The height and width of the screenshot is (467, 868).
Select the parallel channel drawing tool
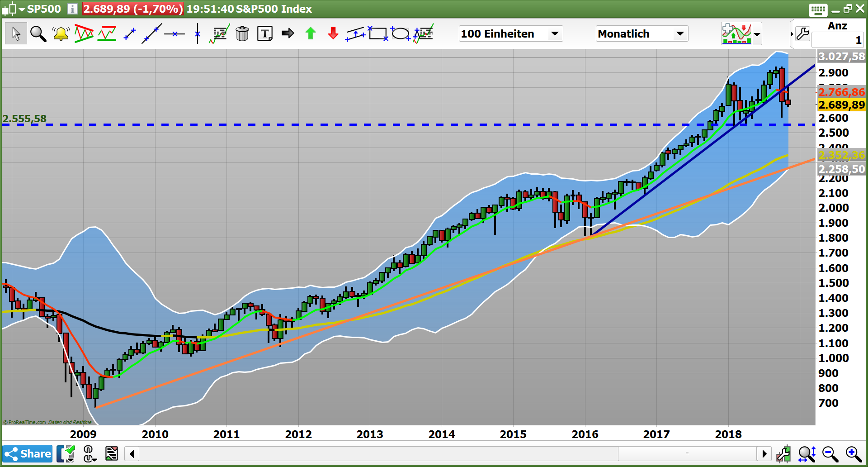pos(355,34)
